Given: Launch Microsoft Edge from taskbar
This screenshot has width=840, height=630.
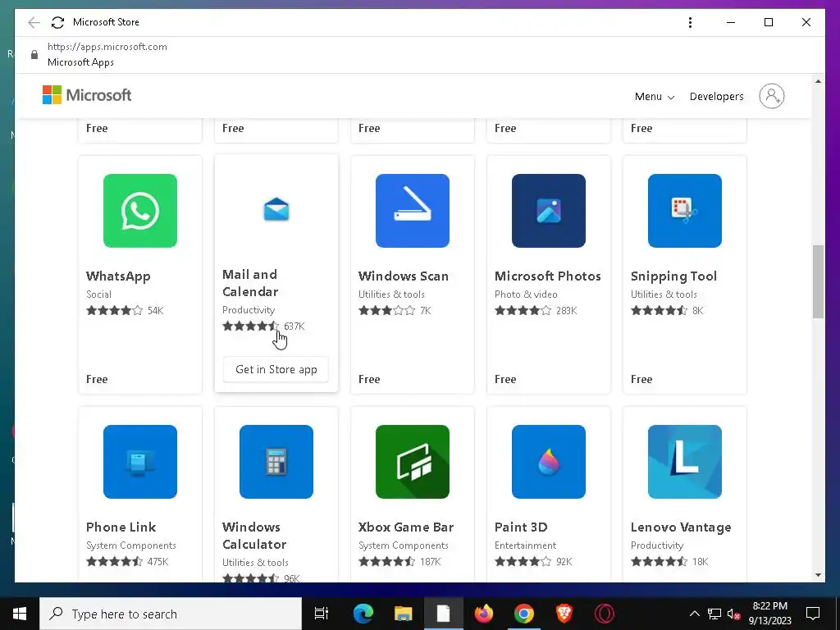Looking at the screenshot, I should pyautogui.click(x=363, y=614).
